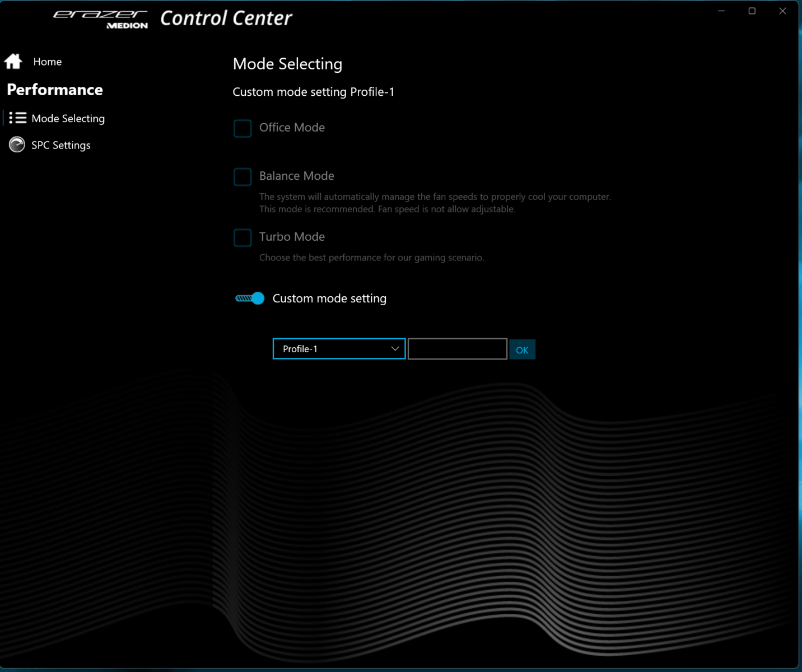Minimize the Control Center window

tap(721, 11)
